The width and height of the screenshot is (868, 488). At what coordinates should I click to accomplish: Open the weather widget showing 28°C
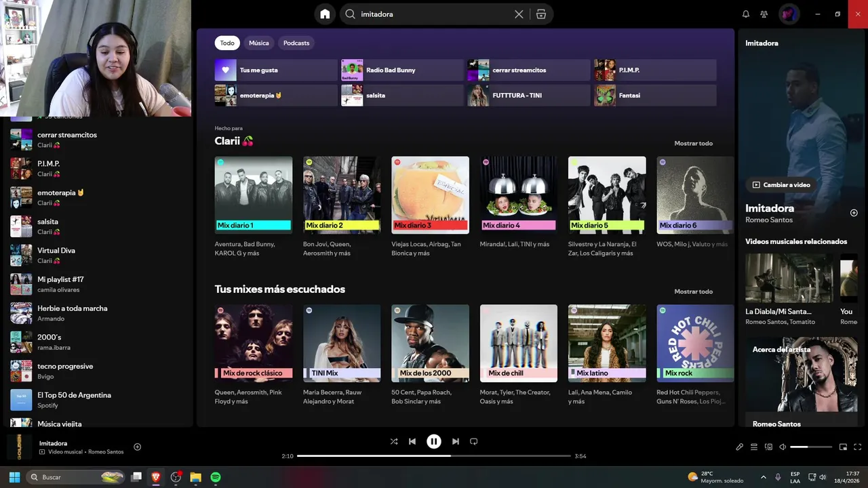tap(715, 477)
